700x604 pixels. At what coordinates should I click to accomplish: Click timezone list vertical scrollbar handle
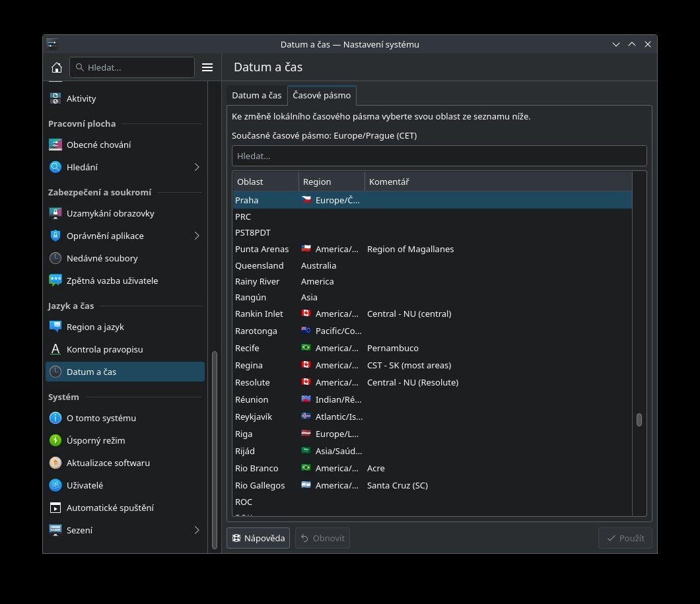[x=639, y=420]
